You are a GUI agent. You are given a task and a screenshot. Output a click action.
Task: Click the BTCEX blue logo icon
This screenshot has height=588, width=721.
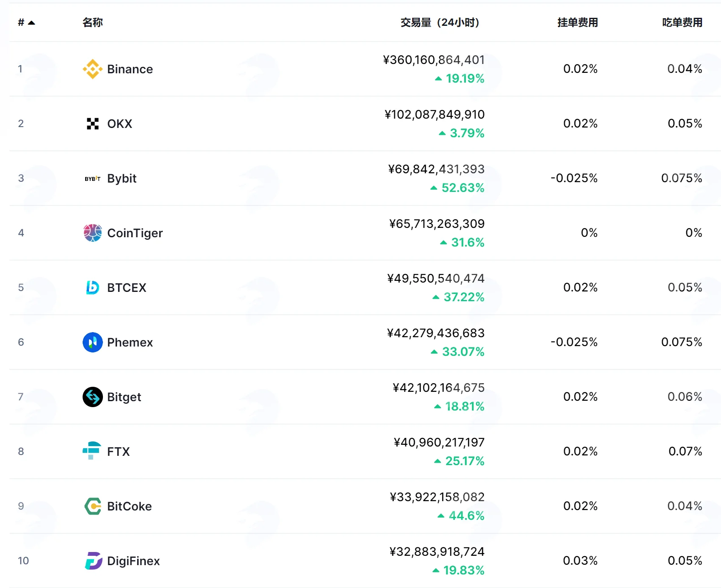click(x=92, y=288)
